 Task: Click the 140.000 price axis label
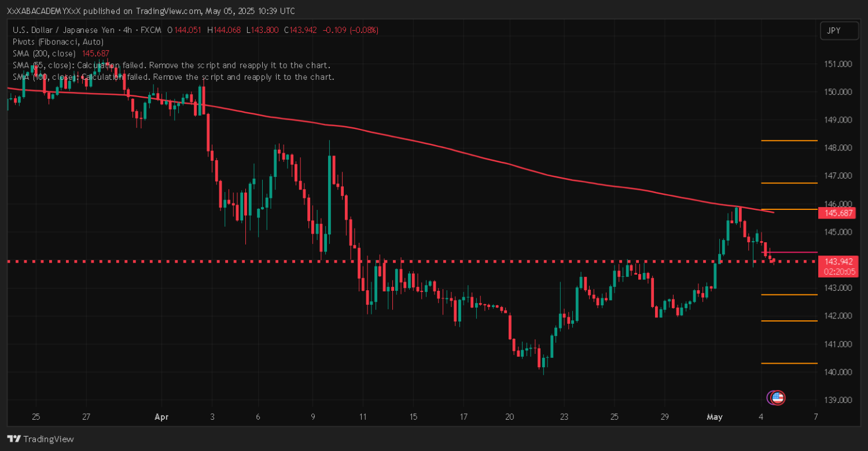pos(838,372)
